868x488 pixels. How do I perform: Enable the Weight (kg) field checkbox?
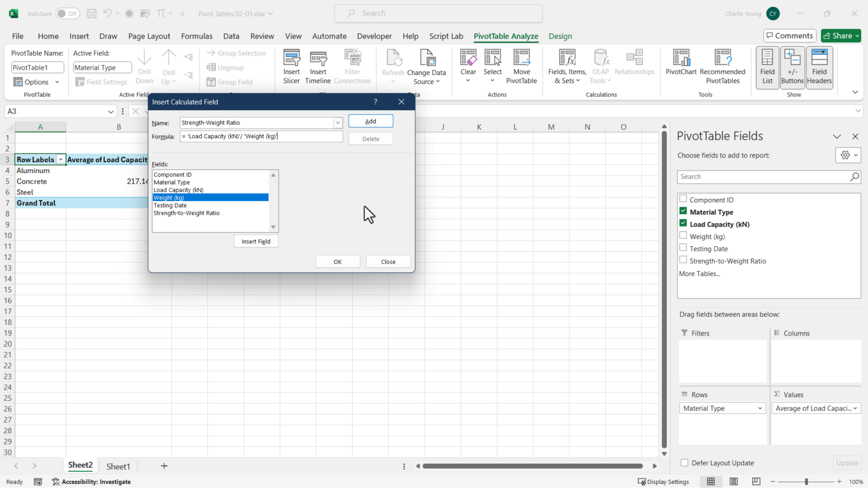click(683, 236)
